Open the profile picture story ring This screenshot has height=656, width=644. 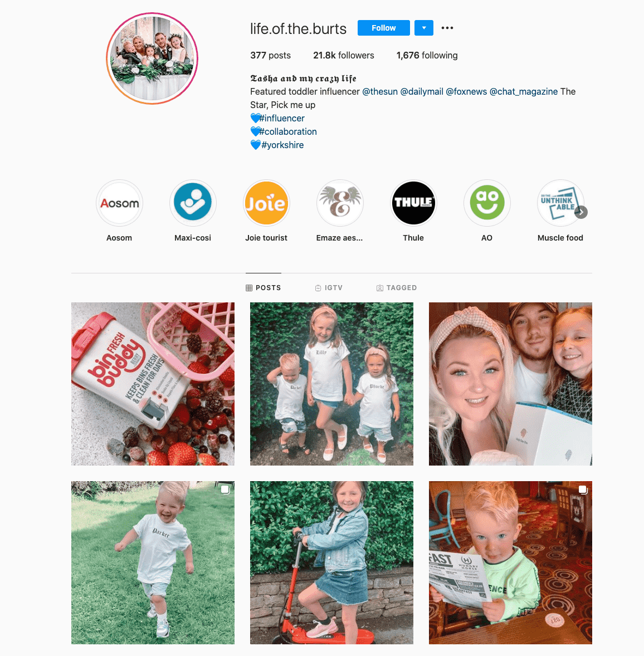(152, 58)
